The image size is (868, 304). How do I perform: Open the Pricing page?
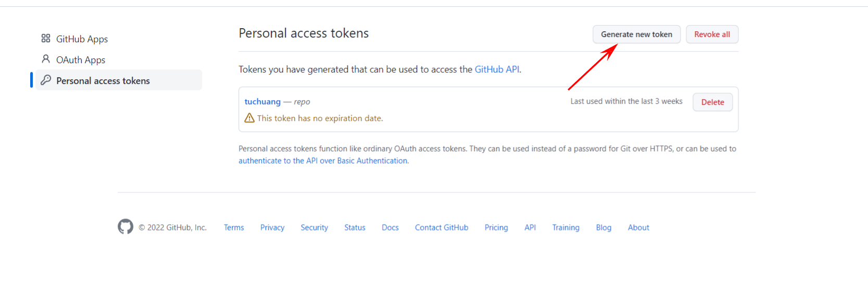click(496, 227)
